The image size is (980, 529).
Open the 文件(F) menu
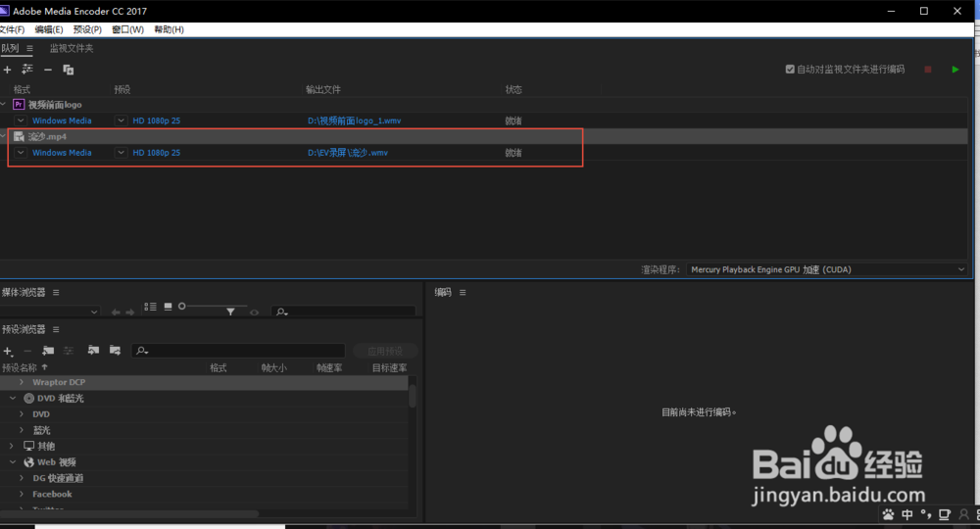pos(12,29)
